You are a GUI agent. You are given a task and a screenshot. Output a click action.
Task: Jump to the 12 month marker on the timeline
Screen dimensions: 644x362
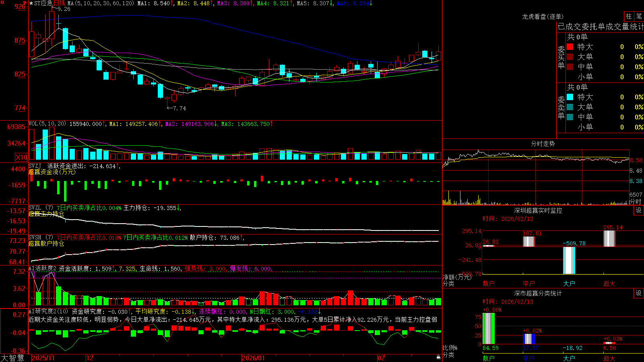coord(90,358)
